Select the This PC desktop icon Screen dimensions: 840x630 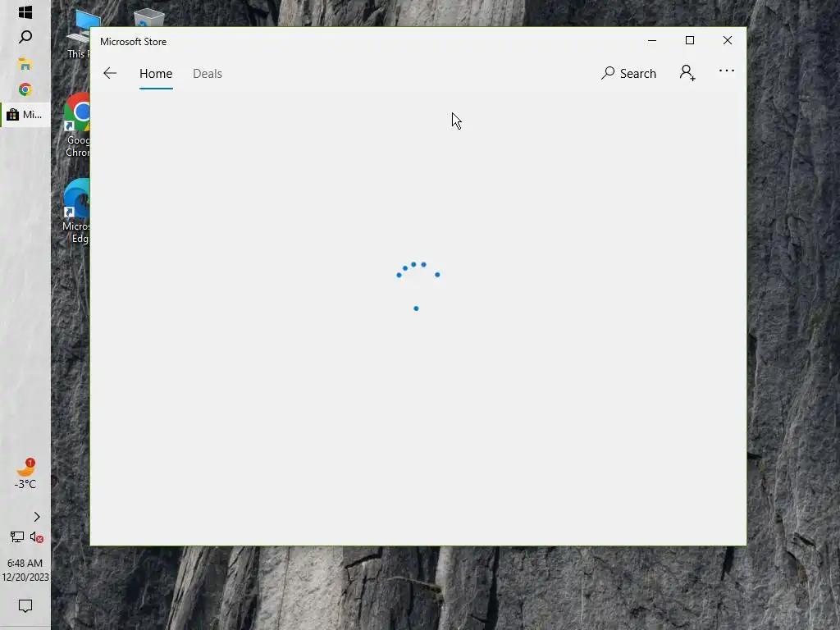(78, 34)
